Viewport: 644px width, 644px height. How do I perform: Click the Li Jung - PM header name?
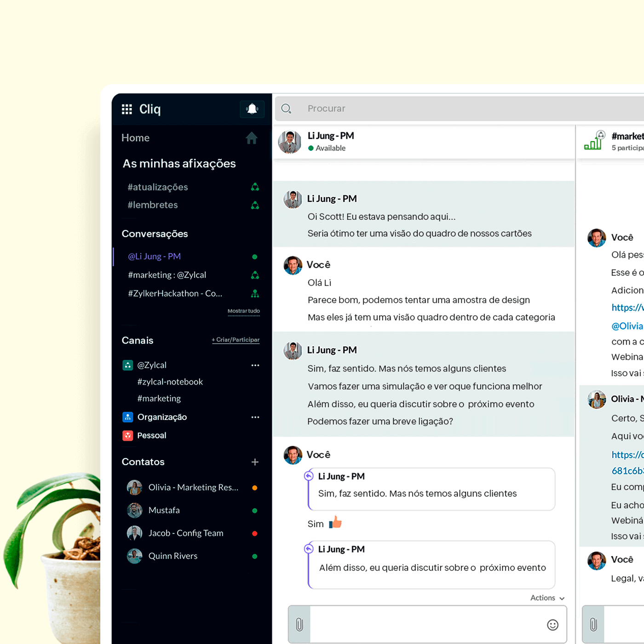tap(331, 136)
